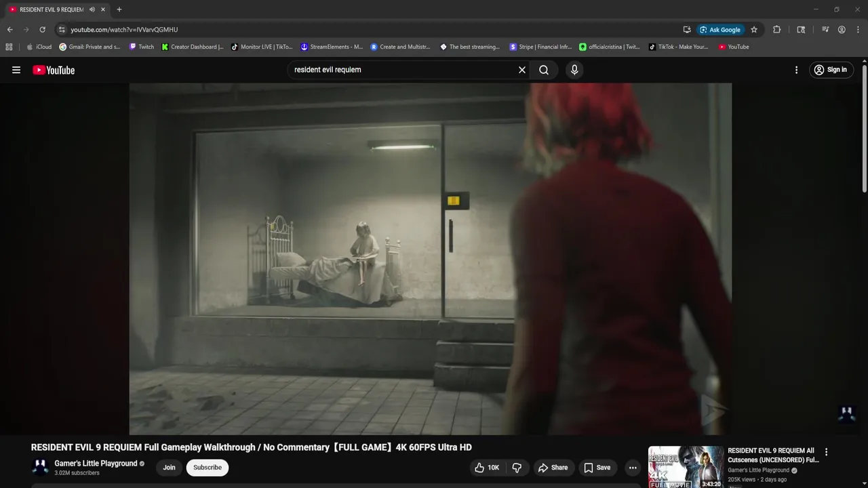The width and height of the screenshot is (868, 488).
Task: Open Gamer's Little Playground channel avatar
Action: tap(41, 468)
